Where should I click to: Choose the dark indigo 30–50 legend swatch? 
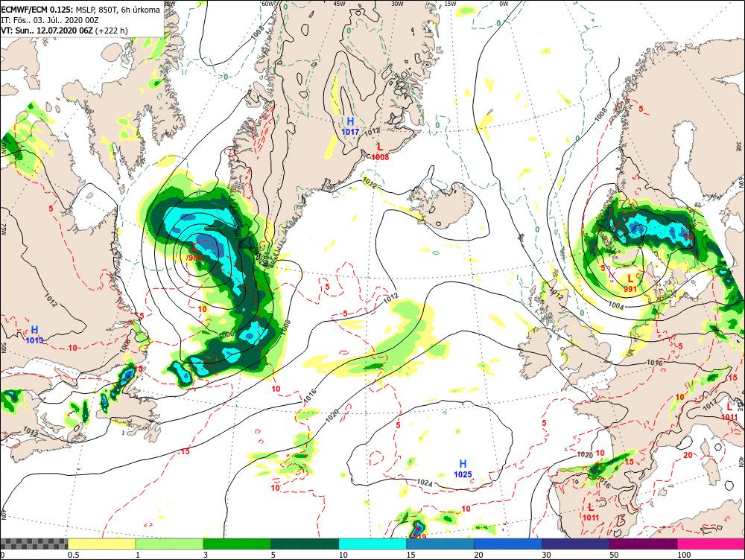tap(576, 544)
